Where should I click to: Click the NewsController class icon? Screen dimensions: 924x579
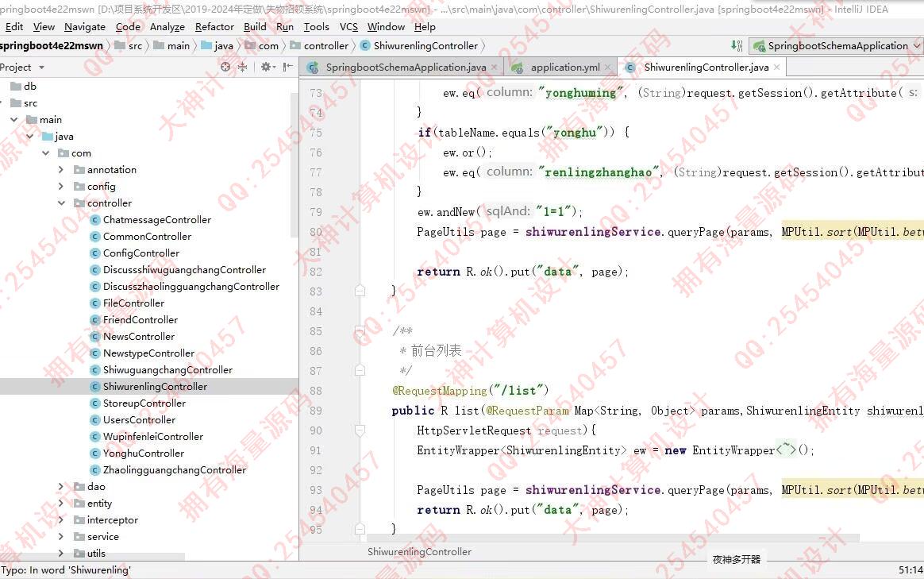pyautogui.click(x=95, y=337)
